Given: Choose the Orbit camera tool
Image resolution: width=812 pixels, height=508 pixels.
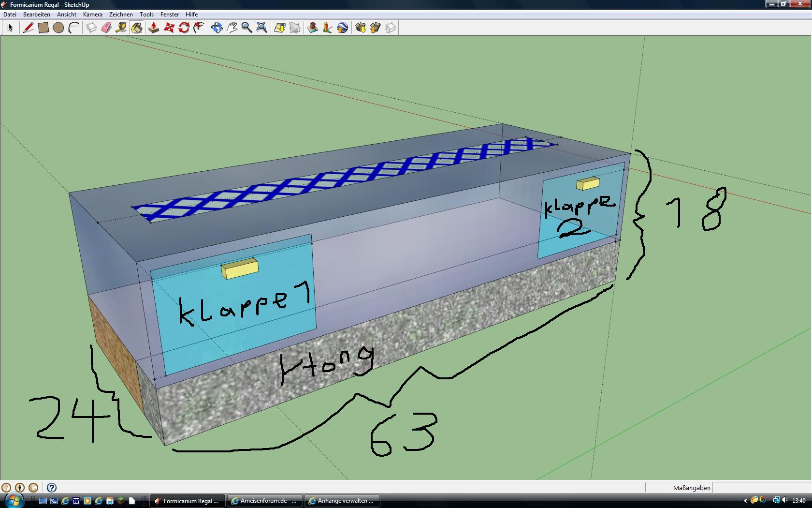Looking at the screenshot, I should tap(217, 28).
